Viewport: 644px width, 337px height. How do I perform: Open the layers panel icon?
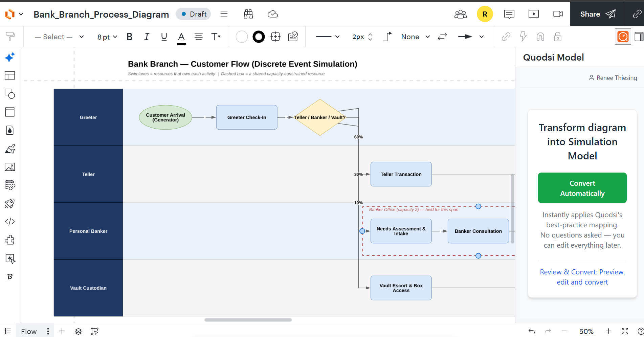click(x=79, y=331)
